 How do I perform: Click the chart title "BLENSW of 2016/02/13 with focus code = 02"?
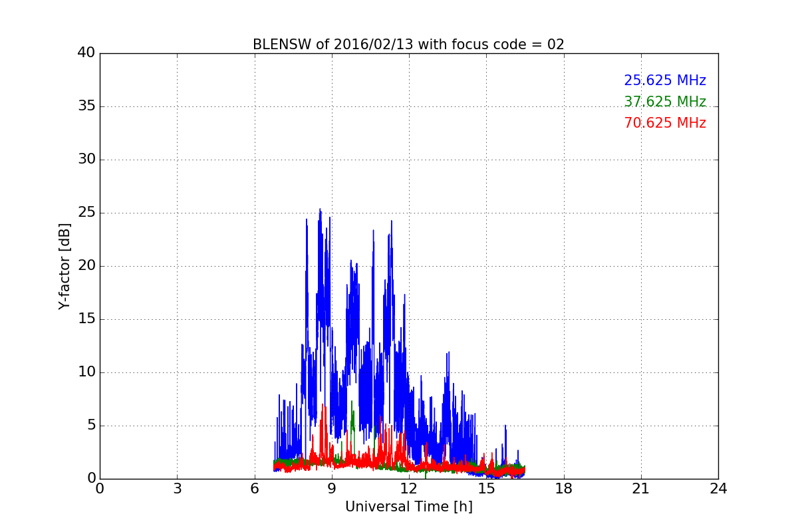click(x=408, y=45)
